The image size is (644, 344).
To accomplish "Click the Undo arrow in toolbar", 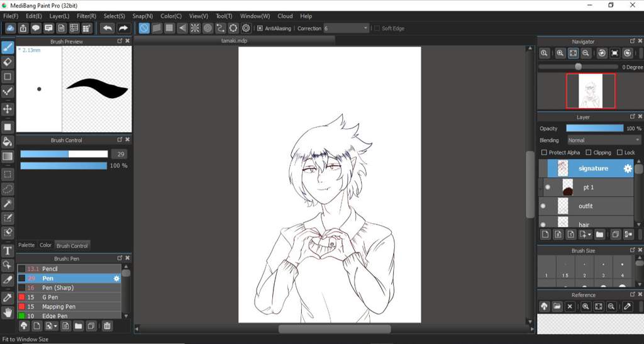I will (x=108, y=28).
